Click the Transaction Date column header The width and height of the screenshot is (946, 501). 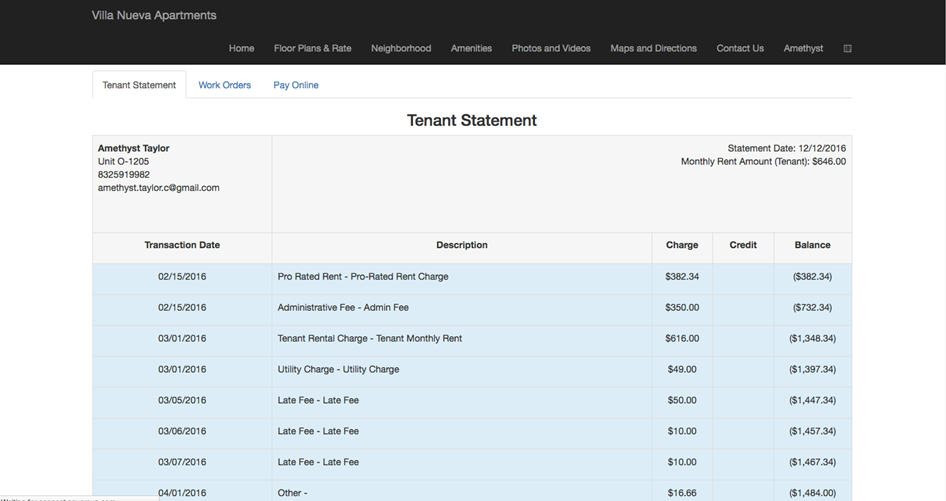pyautogui.click(x=182, y=245)
